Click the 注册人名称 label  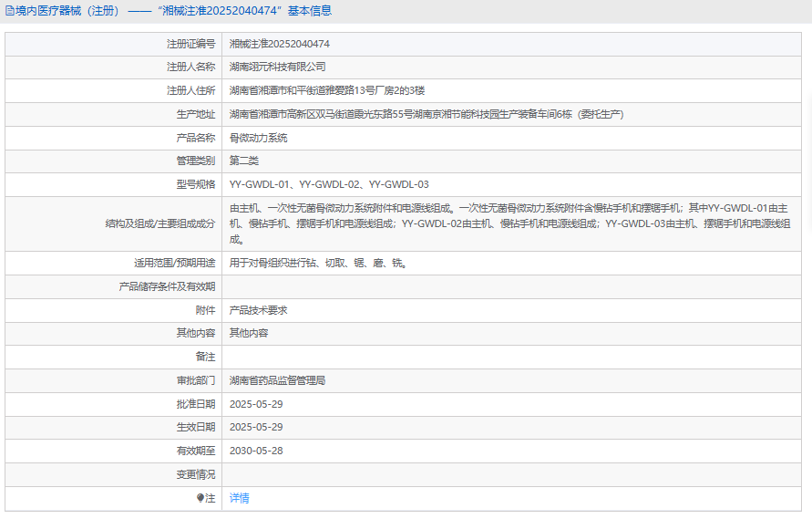click(x=190, y=67)
